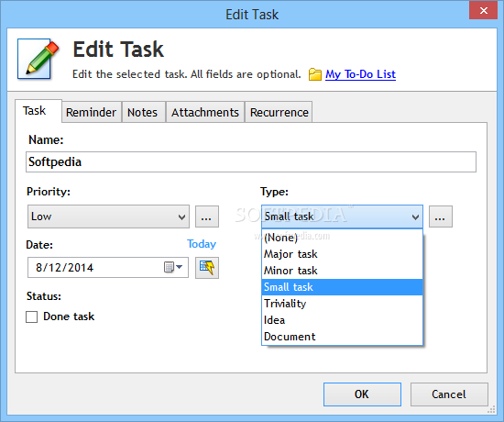The image size is (504, 422).
Task: Open priority editor ellipsis button
Action: pos(207,217)
